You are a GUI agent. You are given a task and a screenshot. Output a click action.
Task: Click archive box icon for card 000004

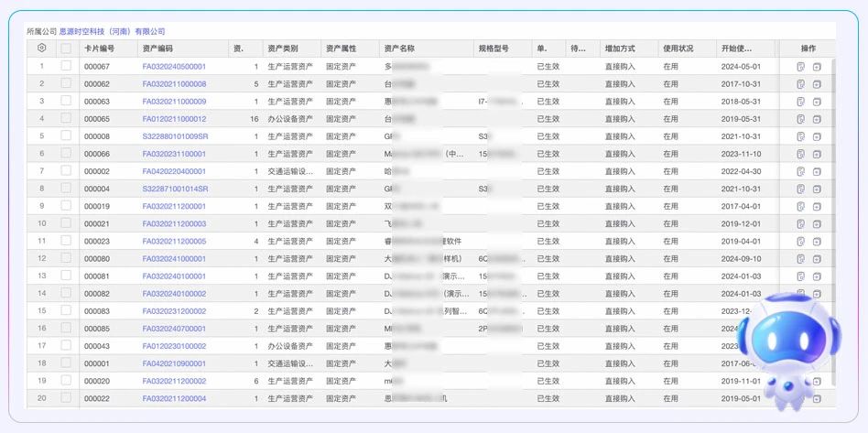pos(817,189)
